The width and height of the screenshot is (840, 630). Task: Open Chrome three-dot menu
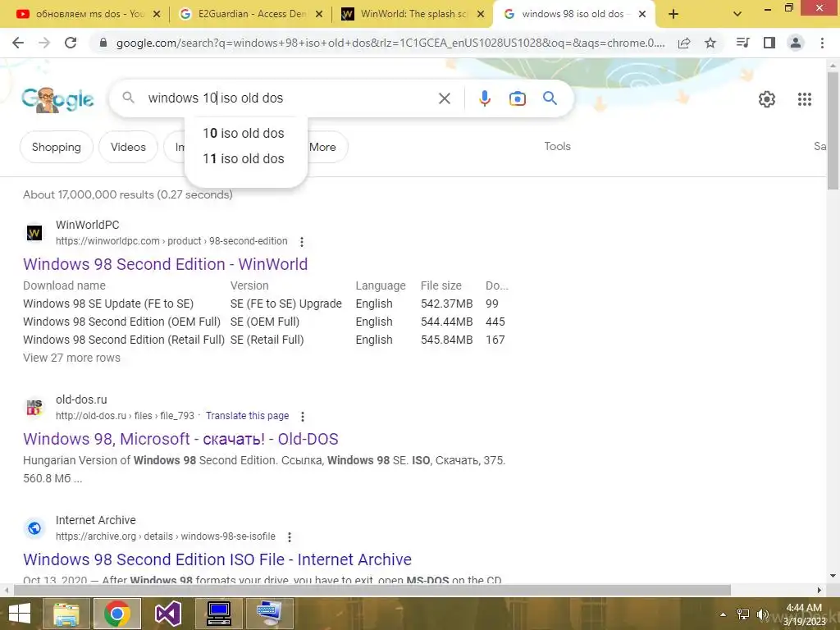pos(822,43)
